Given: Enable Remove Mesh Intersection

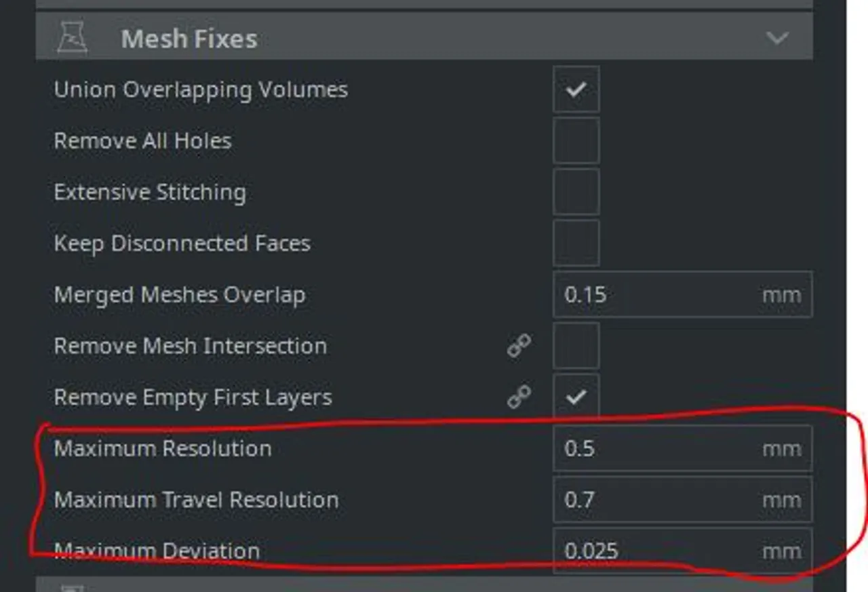Looking at the screenshot, I should 576,346.
